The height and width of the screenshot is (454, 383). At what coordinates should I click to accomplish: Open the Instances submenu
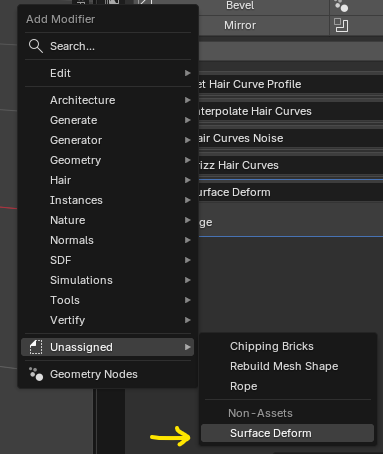pyautogui.click(x=107, y=200)
